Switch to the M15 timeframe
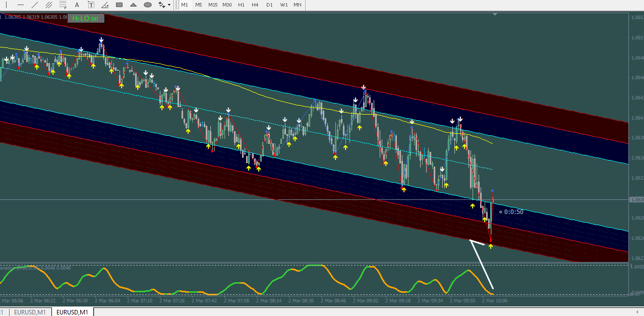Image resolution: width=644 pixels, height=316 pixels. pos(213,5)
